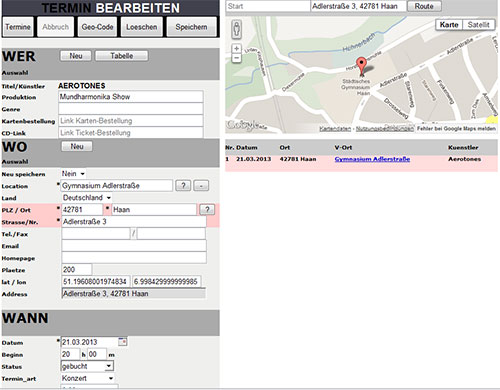
Task: Click the table cell 42781 Haan
Action: (x=298, y=159)
